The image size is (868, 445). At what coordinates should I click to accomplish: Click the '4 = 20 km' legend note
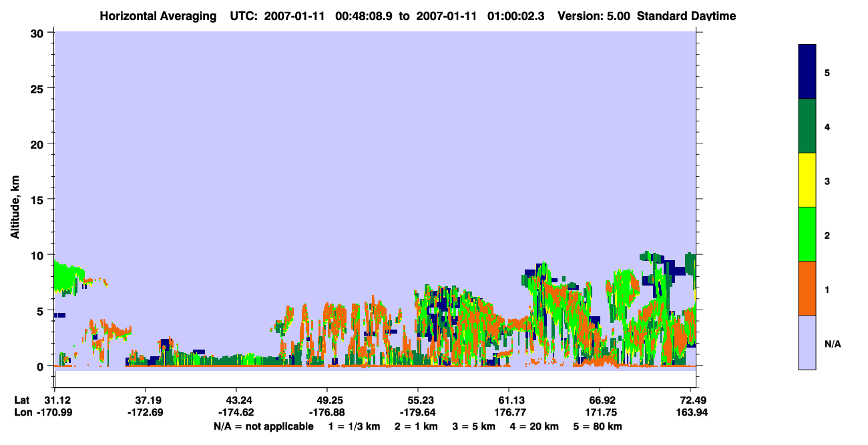535,426
